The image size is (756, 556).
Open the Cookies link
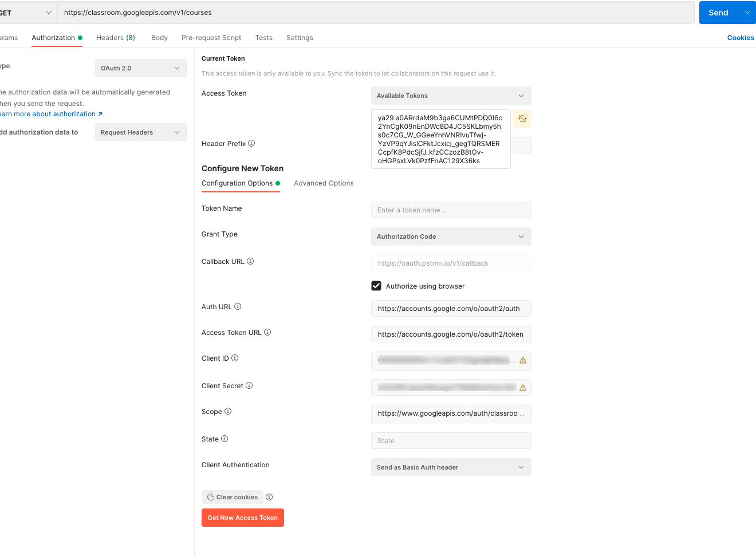(x=741, y=38)
